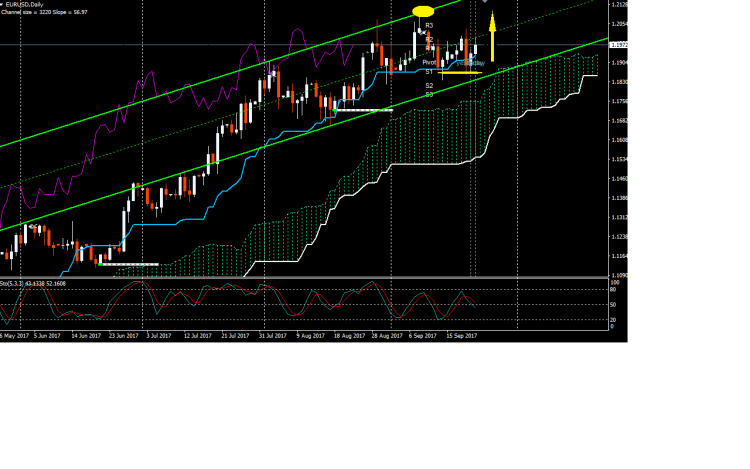Click the highlighted current price 1.1972 tag

click(619, 44)
